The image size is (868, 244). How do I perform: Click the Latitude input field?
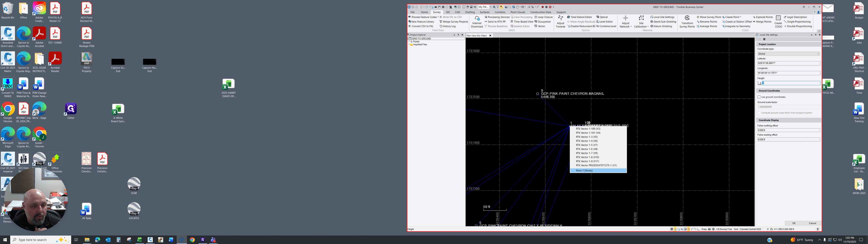tap(788, 63)
